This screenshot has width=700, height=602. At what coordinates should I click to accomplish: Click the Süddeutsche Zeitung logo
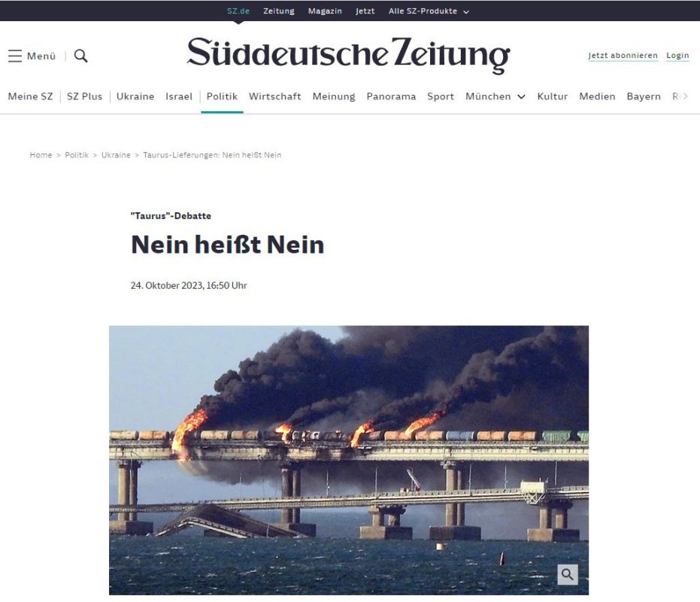click(348, 55)
